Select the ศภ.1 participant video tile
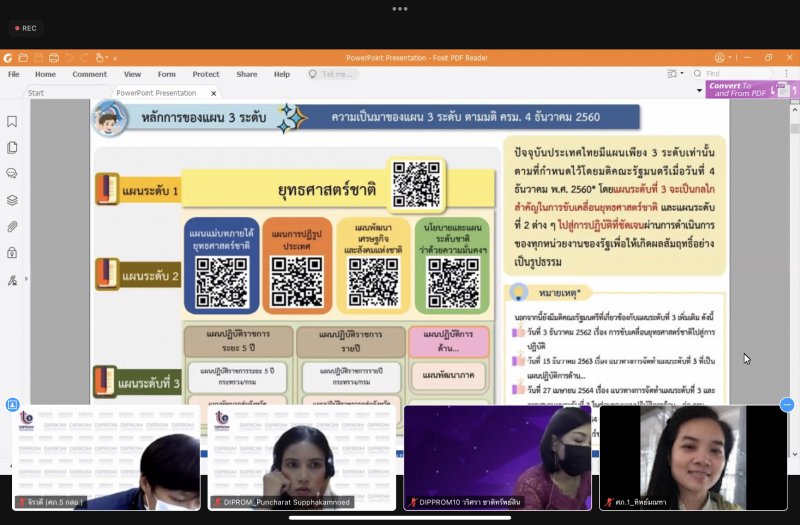 click(693, 458)
